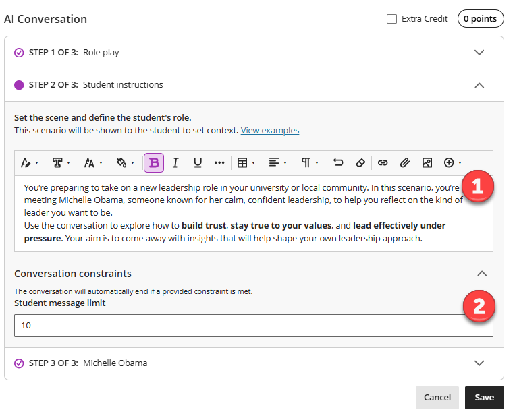Screen dimensions: 517x420
Task: Apply italic formatting
Action: click(175, 162)
